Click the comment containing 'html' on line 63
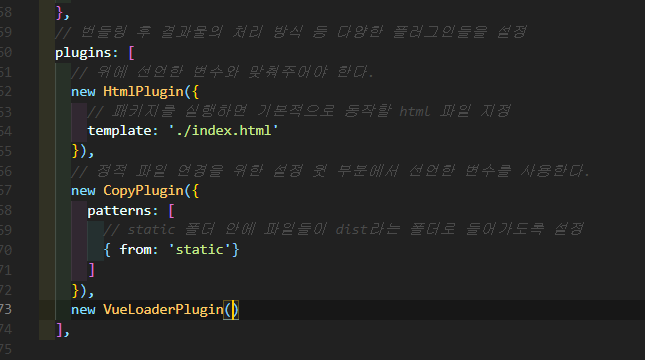Viewport: 645px width, 360px height. [x=299, y=111]
